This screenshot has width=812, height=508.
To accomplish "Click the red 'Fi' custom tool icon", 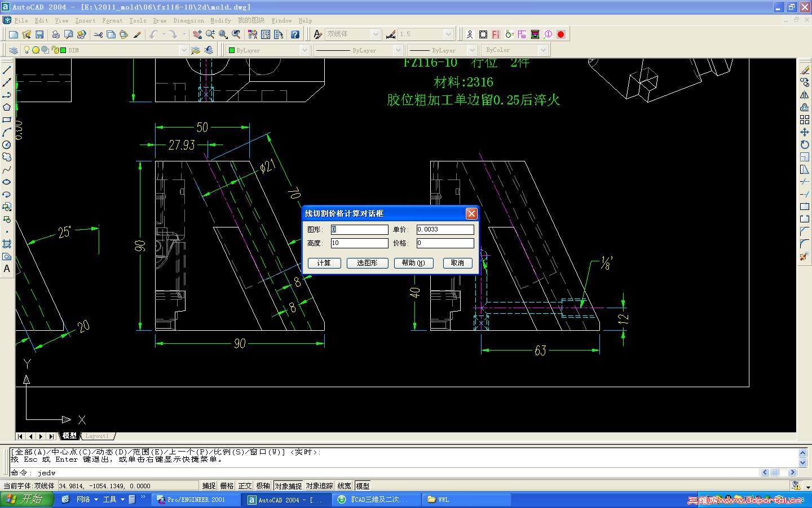I will coord(496,34).
